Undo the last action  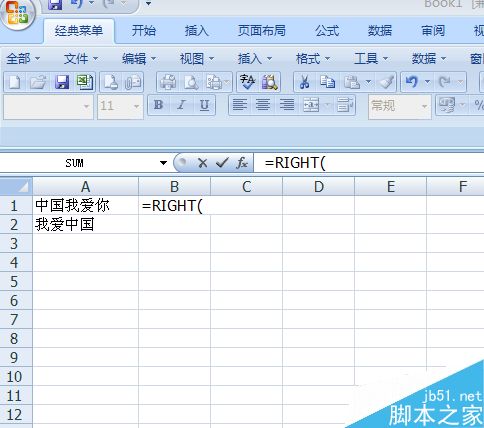pyautogui.click(x=411, y=82)
